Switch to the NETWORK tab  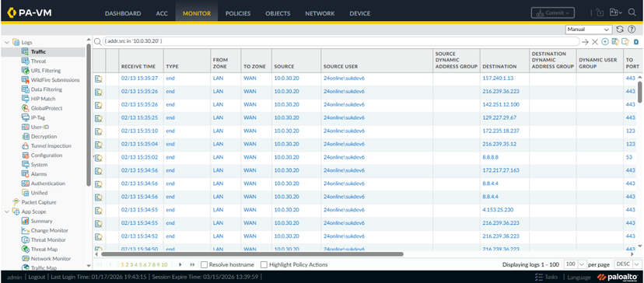point(320,13)
